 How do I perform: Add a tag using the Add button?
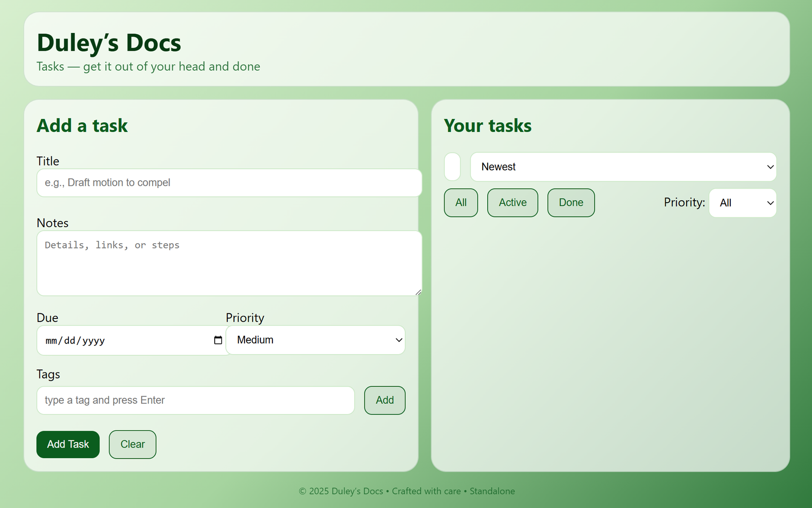(x=384, y=400)
